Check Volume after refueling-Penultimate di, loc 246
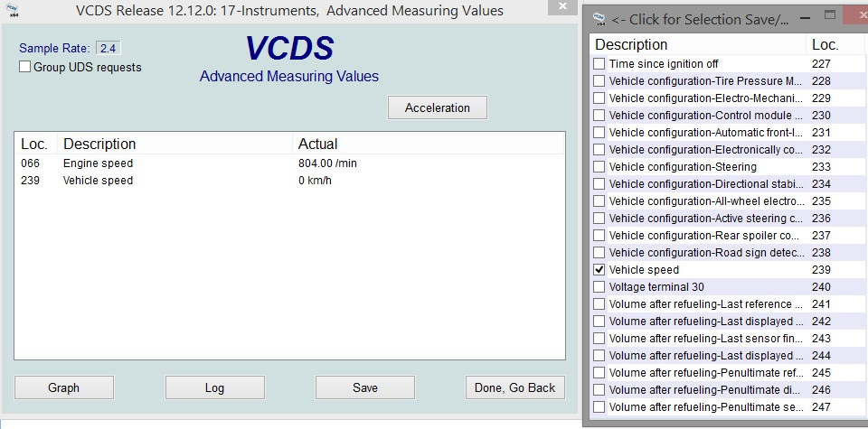The height and width of the screenshot is (429, 868). 599,389
